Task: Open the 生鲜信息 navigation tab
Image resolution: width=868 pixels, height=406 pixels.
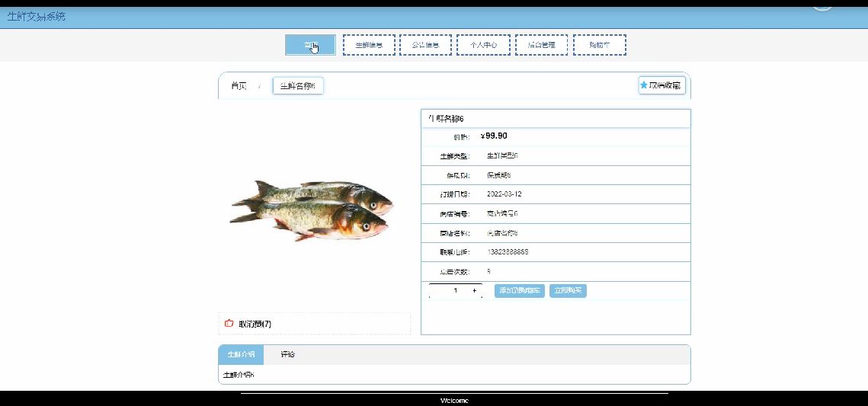Action: 369,45
